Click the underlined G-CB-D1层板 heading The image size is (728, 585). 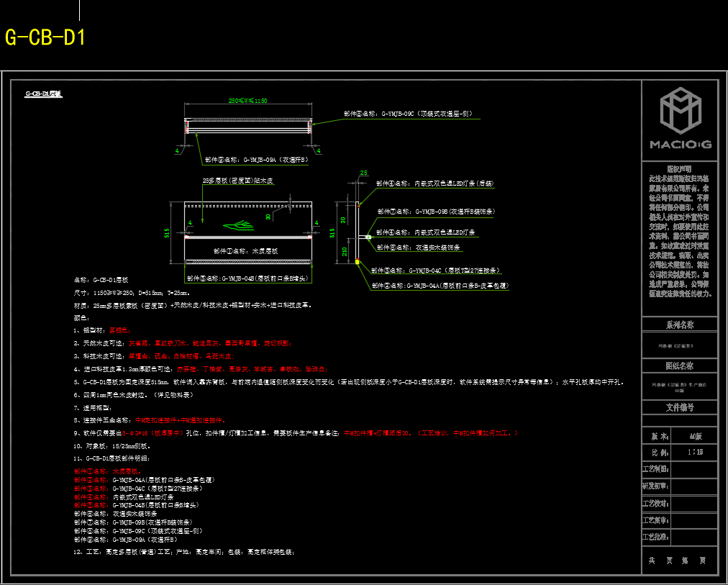(45, 94)
